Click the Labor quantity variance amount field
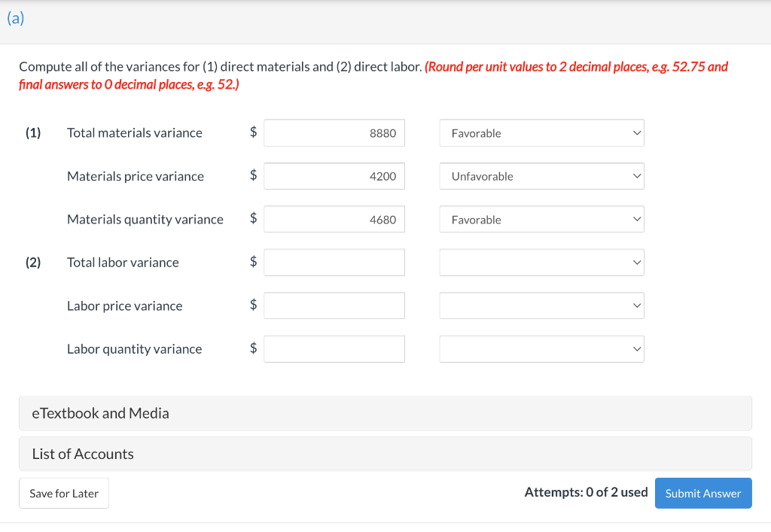The image size is (771, 532). (x=334, y=349)
